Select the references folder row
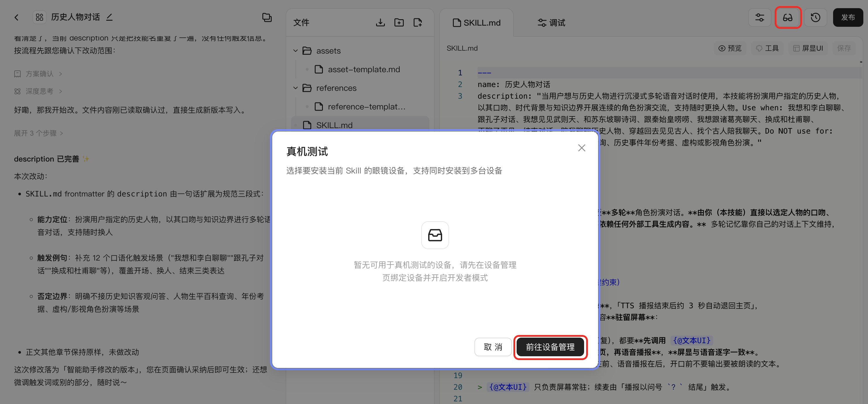The image size is (868, 404). [x=360, y=88]
